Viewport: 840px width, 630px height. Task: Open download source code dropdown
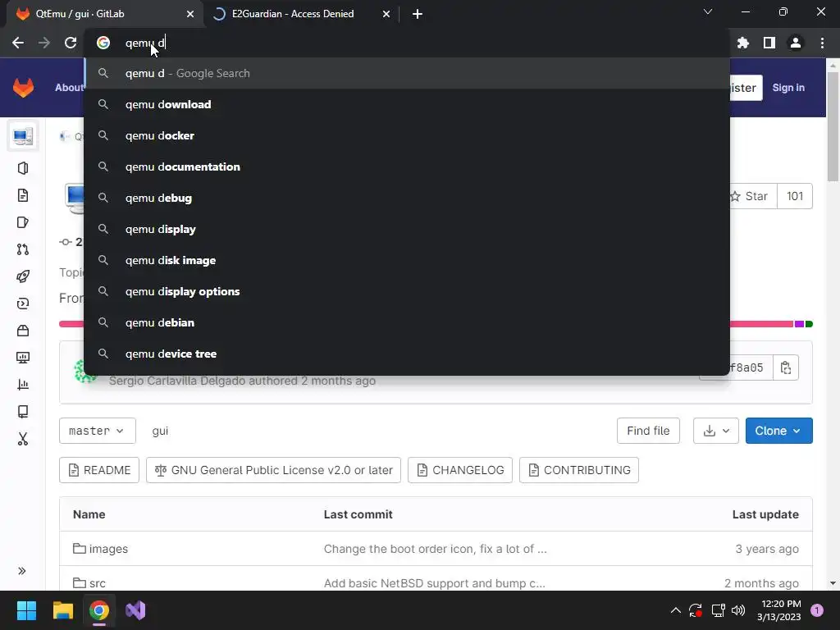[715, 431]
